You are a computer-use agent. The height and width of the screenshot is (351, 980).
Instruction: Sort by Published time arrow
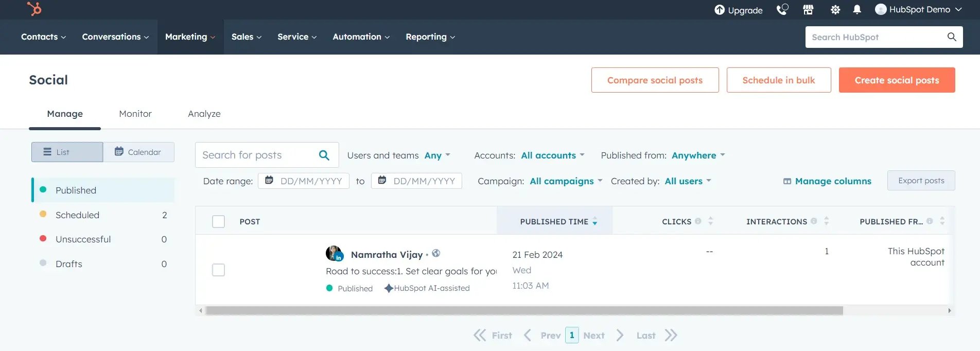(595, 221)
